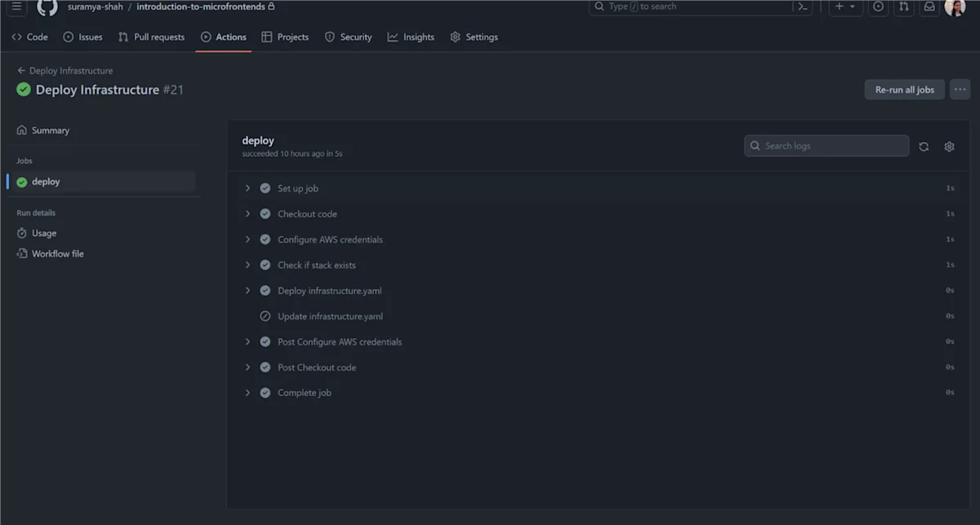980x525 pixels.
Task: Open the repository Settings tab
Action: click(x=474, y=37)
